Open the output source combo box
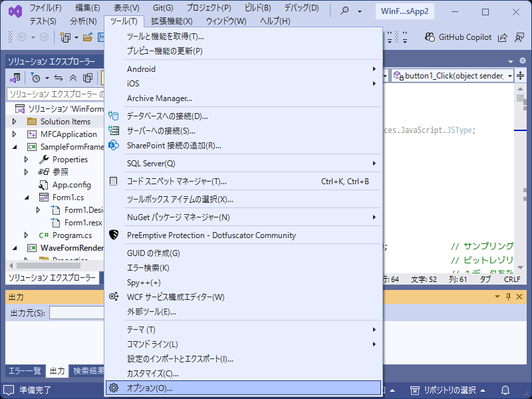Viewport: 532px width, 399px height. tap(77, 313)
